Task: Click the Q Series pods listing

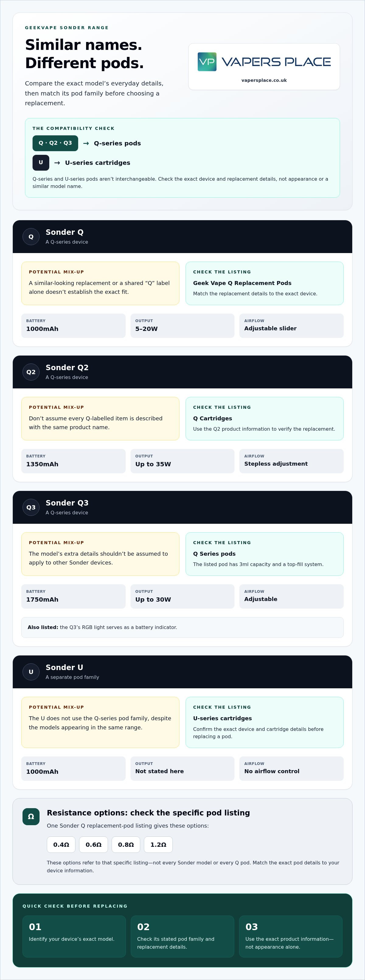Action: point(264,554)
